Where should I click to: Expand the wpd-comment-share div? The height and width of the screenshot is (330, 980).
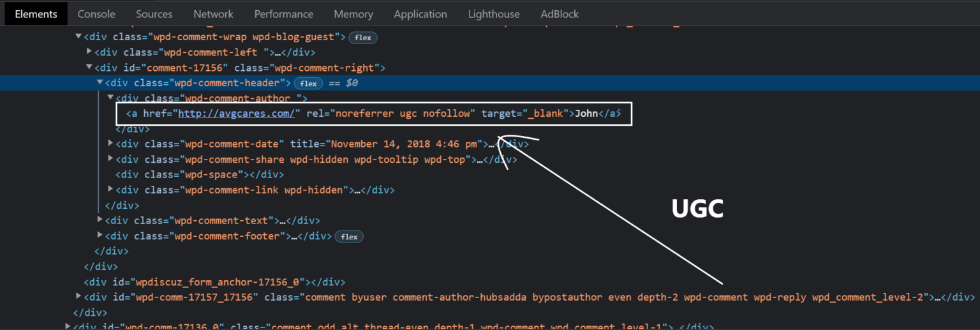tap(111, 159)
